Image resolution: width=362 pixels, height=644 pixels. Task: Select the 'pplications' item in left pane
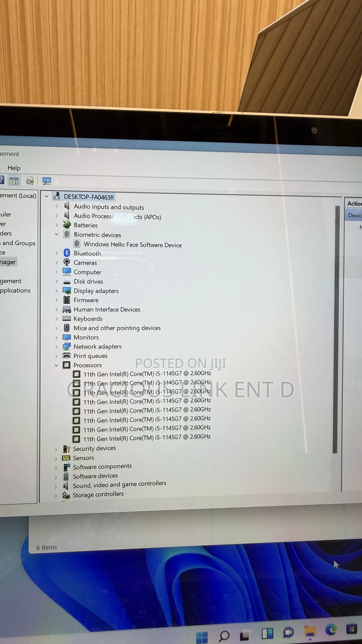pos(15,290)
